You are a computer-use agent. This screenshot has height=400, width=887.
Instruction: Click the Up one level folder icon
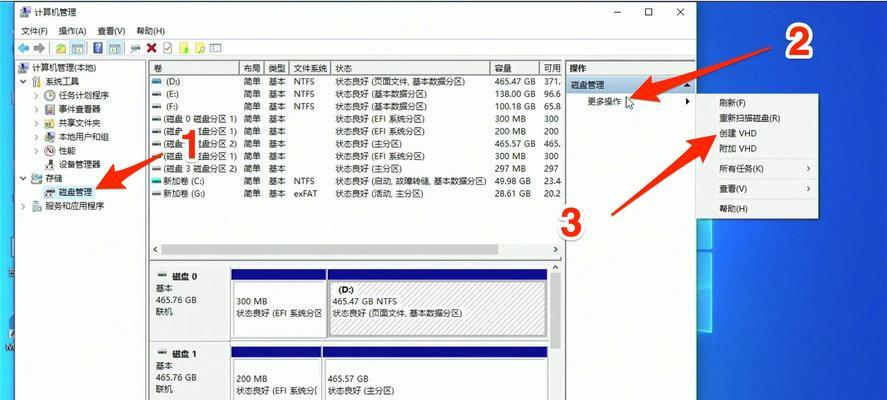[61, 49]
